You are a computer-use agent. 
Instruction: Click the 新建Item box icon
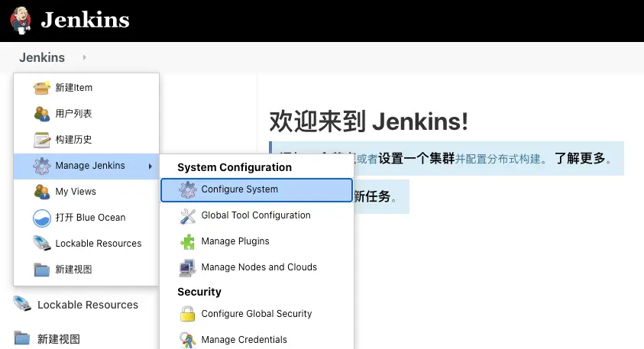42,88
